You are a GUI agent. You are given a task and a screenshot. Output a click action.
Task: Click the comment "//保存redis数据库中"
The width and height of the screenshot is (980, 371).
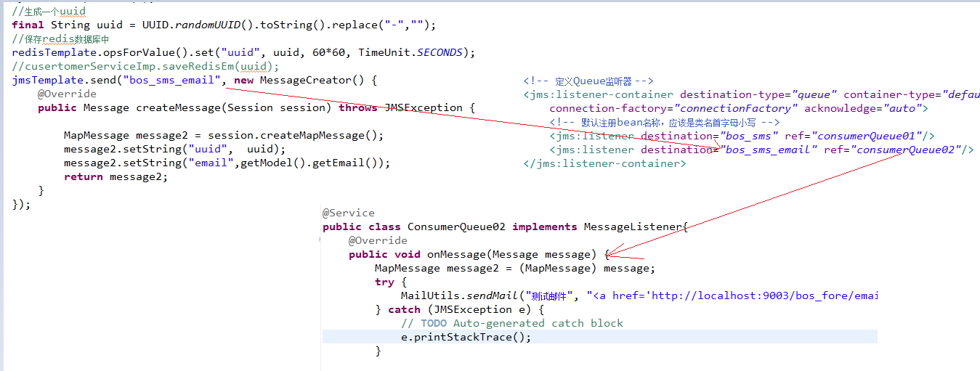(60, 38)
